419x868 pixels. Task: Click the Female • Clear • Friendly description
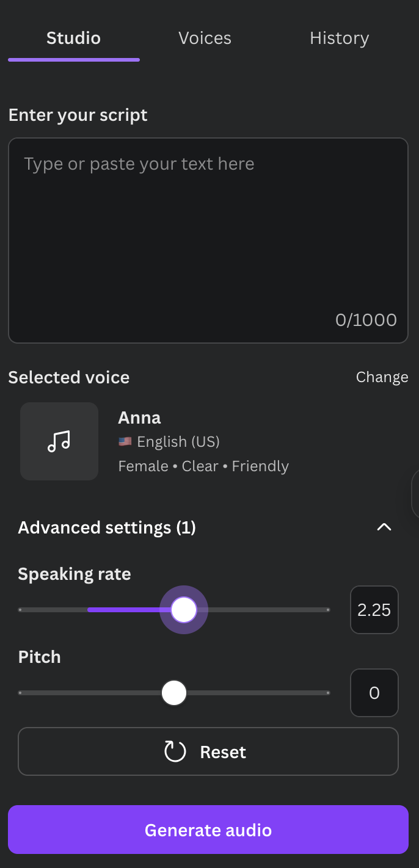point(203,466)
